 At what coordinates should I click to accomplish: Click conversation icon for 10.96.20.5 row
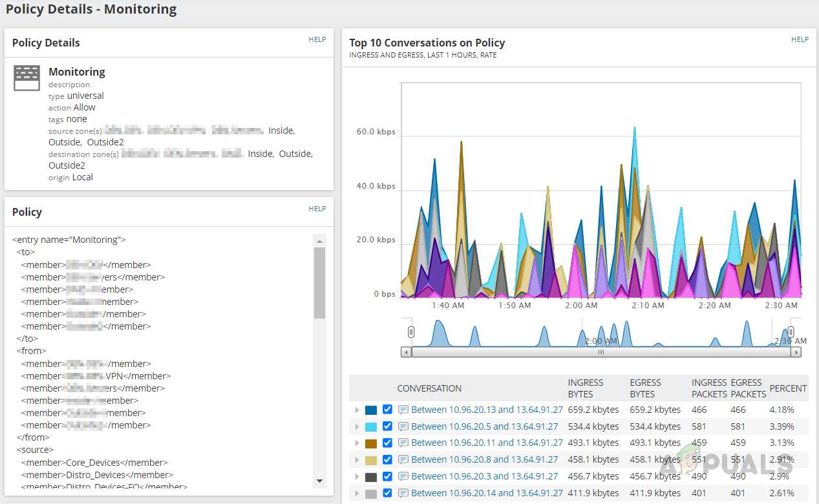coord(403,426)
